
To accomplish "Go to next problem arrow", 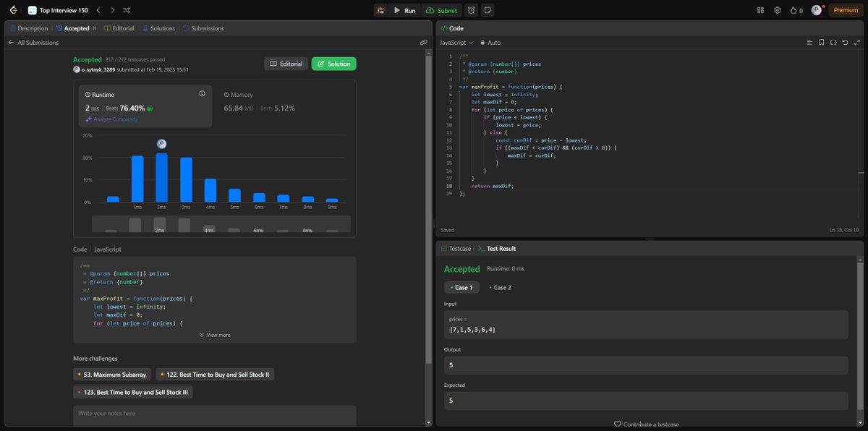I will [x=112, y=10].
